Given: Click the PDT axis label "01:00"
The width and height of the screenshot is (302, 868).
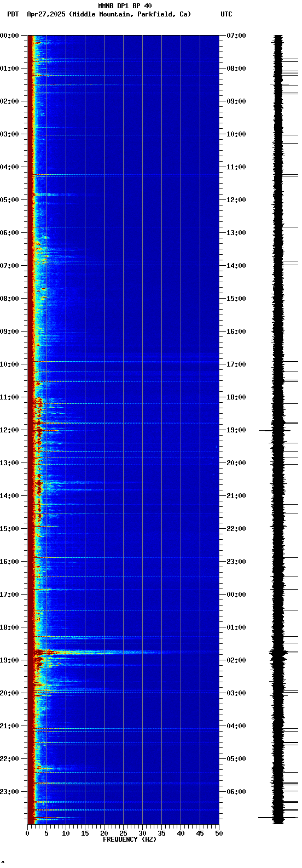Looking at the screenshot, I should click(9, 68).
